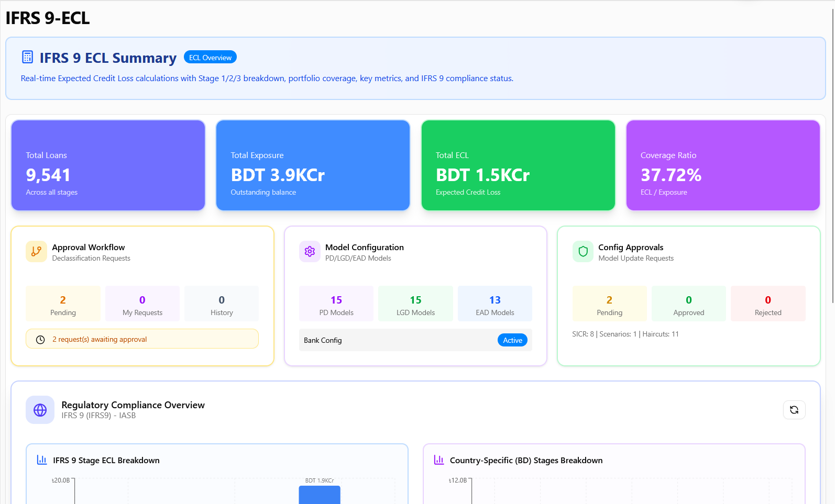Select the EAD Models count tile
Screen dimensions: 835x504
(x=495, y=304)
